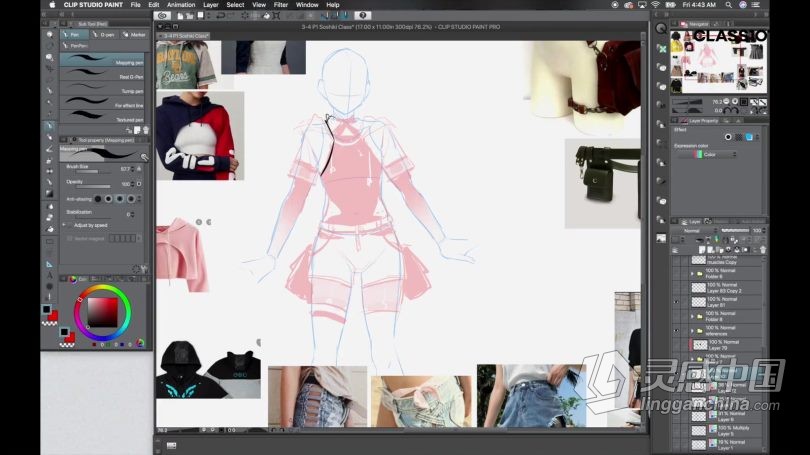This screenshot has width=810, height=455.
Task: Click the new raster layer icon
Action: [x=702, y=250]
